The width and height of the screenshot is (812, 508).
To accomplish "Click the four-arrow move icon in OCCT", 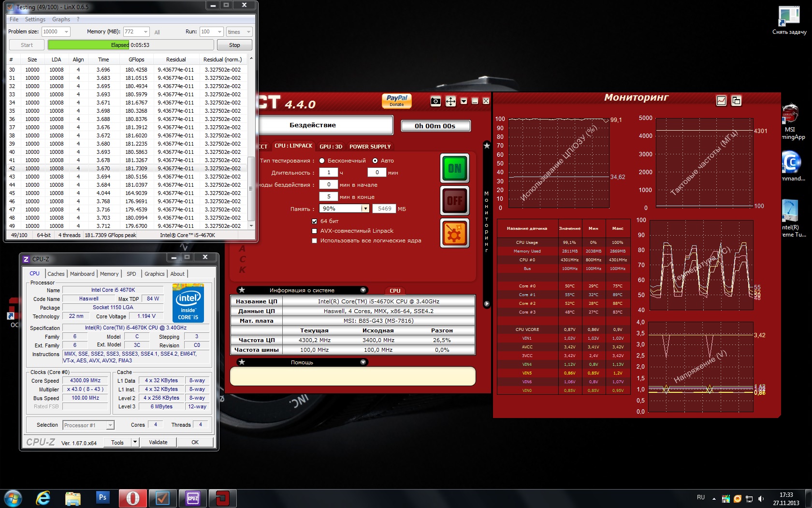I will pyautogui.click(x=450, y=101).
